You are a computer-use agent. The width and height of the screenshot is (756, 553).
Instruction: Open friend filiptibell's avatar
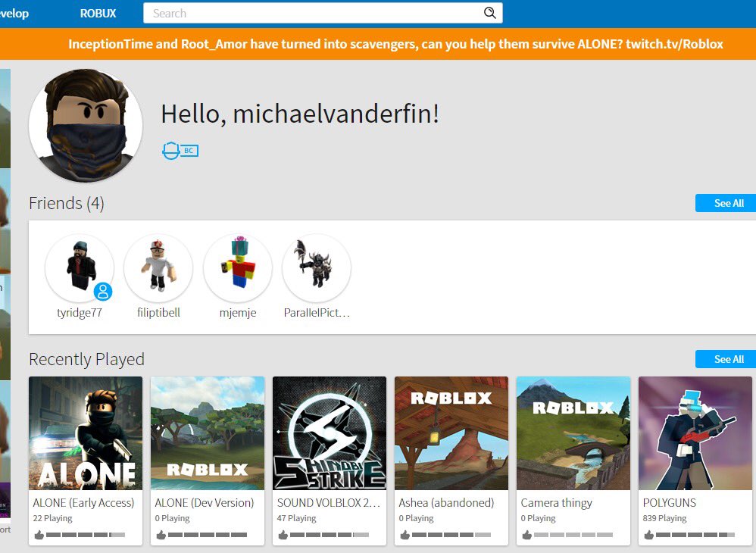(x=158, y=267)
